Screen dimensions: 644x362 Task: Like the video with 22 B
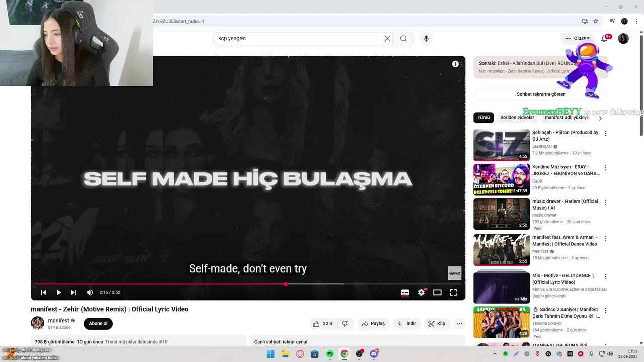pyautogui.click(x=323, y=324)
